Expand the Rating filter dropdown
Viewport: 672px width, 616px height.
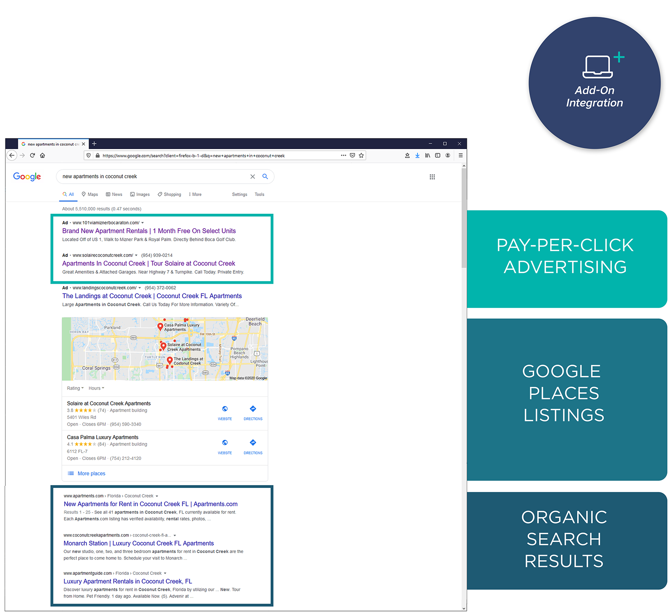click(75, 388)
